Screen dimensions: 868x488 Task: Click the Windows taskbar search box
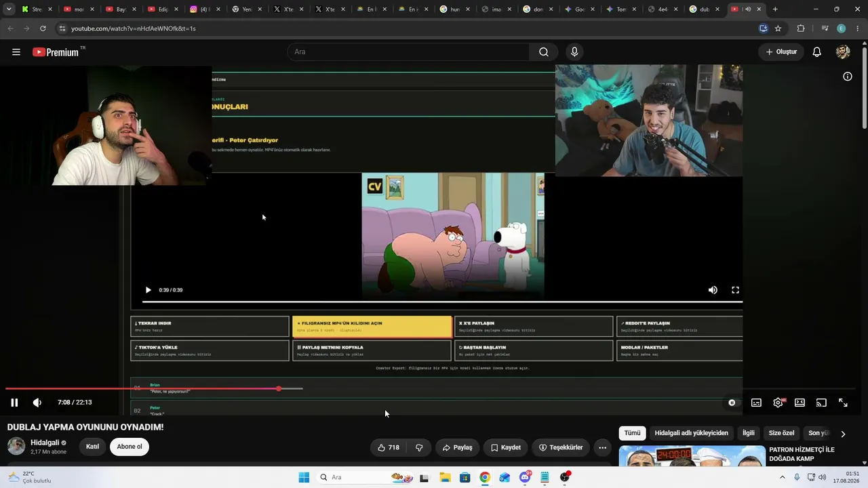click(363, 477)
